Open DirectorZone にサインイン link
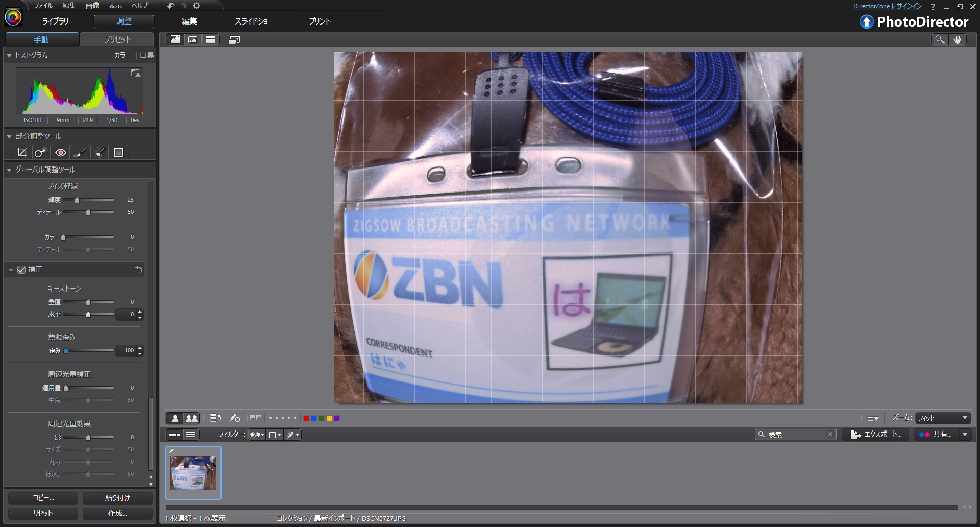 coord(887,6)
